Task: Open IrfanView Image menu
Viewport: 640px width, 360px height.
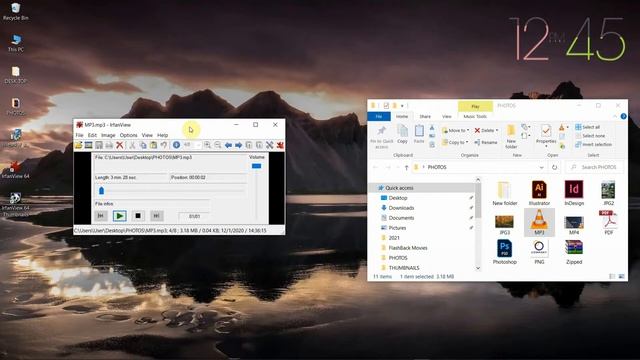Action: (x=108, y=135)
